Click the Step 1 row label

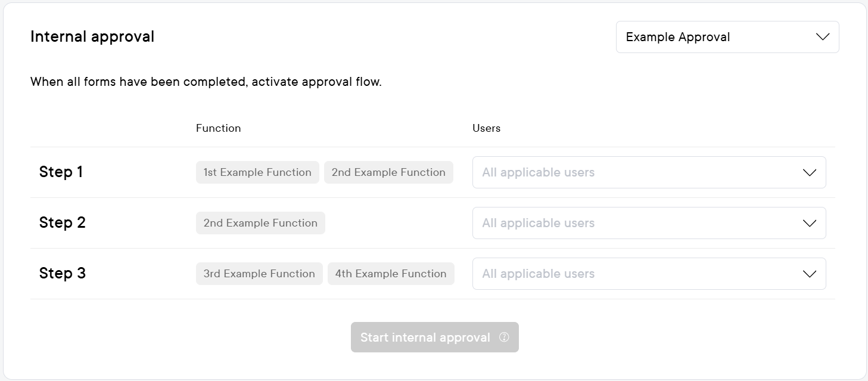coord(61,172)
